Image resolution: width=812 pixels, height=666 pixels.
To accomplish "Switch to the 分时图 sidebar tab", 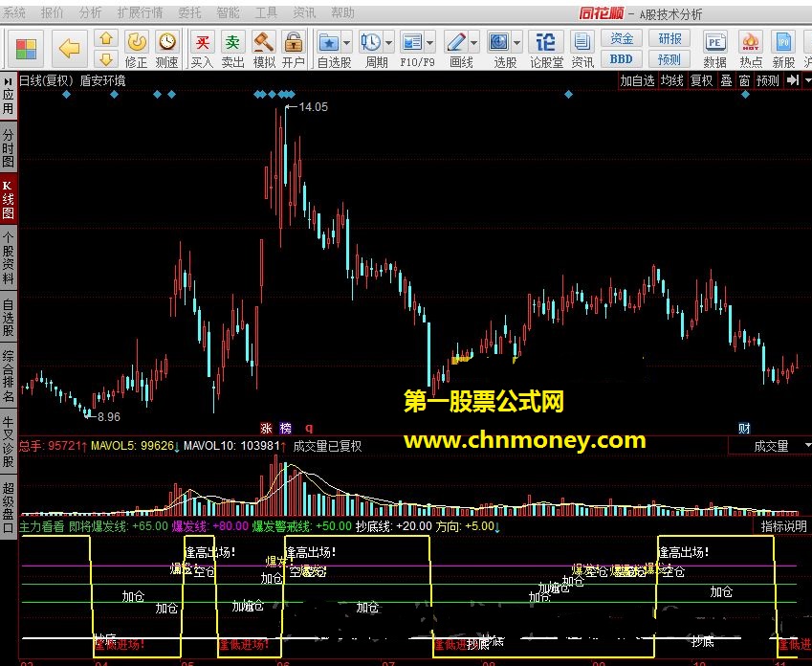I will [8, 148].
